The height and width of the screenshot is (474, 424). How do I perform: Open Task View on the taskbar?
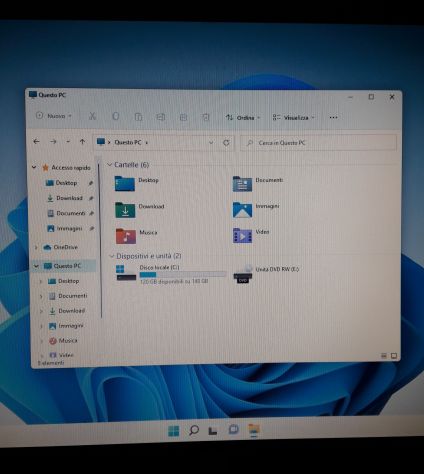click(x=213, y=431)
